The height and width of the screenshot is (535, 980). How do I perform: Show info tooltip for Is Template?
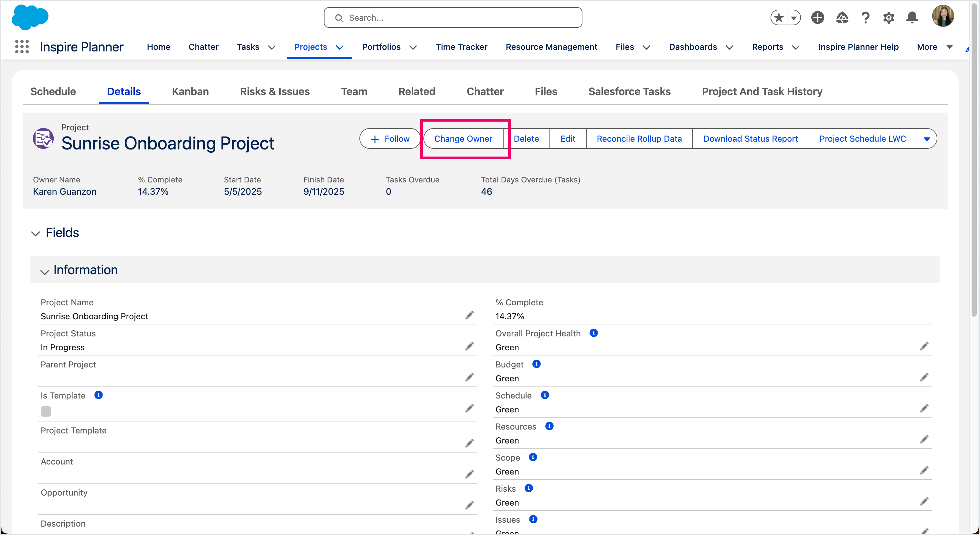click(99, 395)
